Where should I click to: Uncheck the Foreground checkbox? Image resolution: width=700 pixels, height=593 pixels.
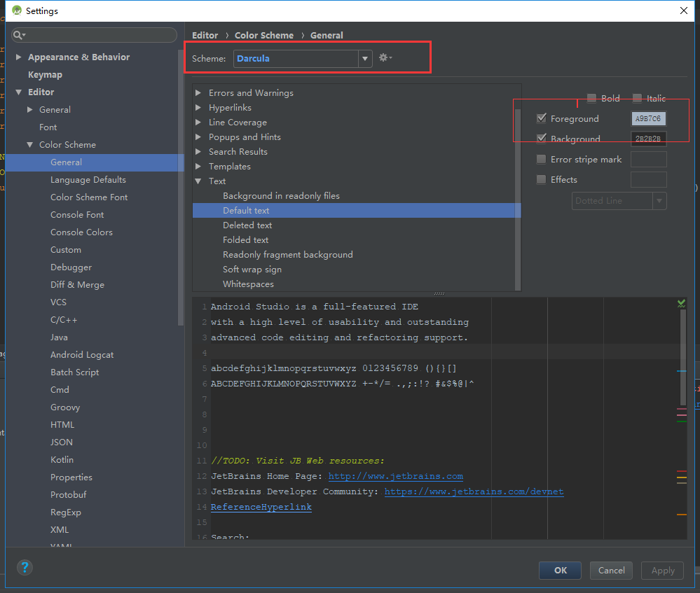click(x=541, y=118)
